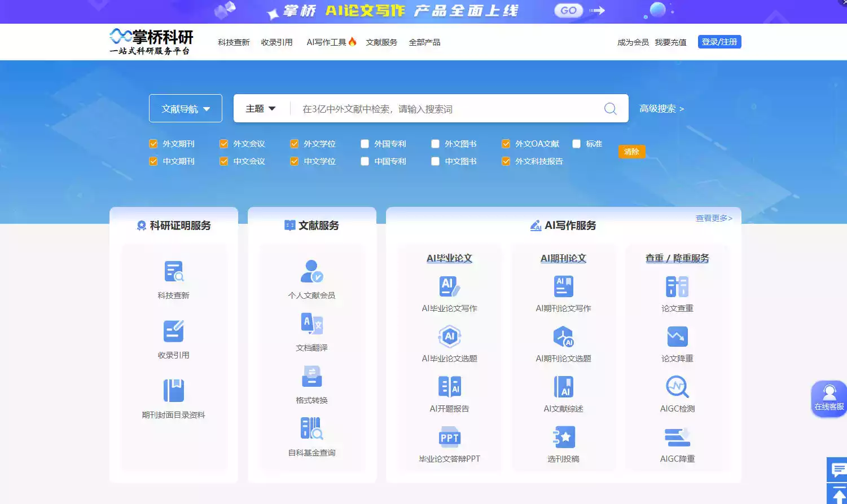Click the search magnifier icon
The height and width of the screenshot is (504, 847).
point(611,109)
